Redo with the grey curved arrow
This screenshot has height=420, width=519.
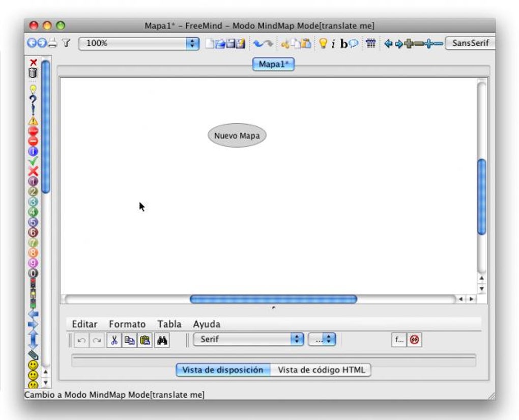(269, 43)
